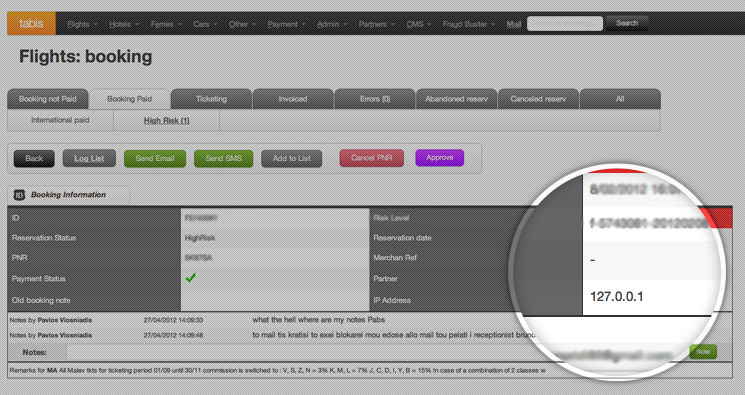Open the Cars dropdown menu
This screenshot has height=395, width=745.
[x=205, y=24]
